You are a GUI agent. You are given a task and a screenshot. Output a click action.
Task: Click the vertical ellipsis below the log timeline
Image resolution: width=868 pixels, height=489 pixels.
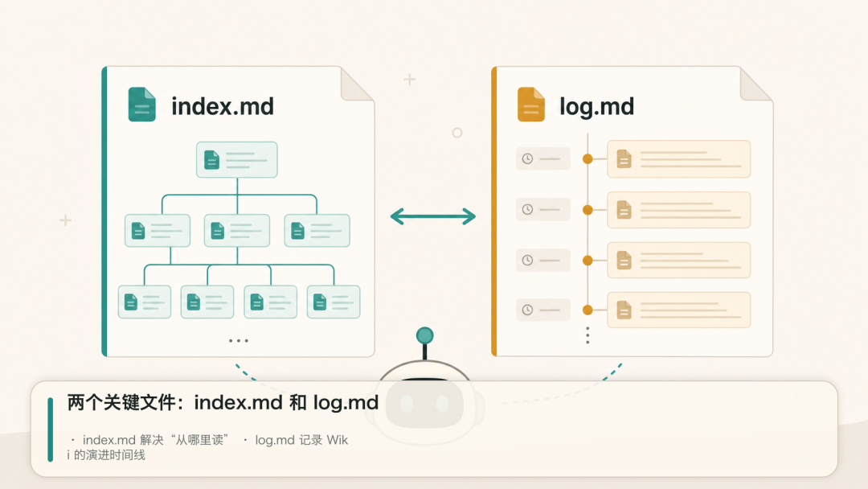click(588, 335)
